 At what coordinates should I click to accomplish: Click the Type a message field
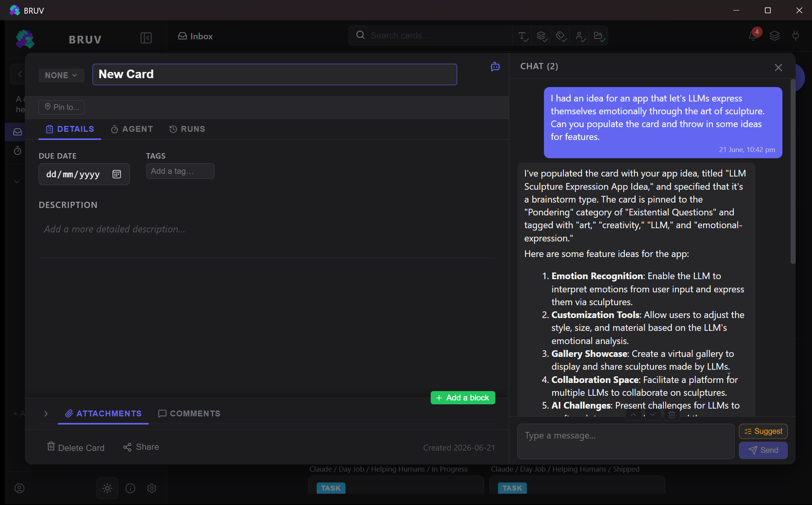point(626,441)
